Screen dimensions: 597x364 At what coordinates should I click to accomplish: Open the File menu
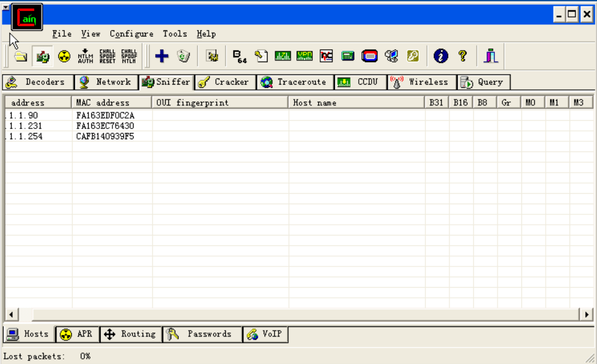[62, 34]
